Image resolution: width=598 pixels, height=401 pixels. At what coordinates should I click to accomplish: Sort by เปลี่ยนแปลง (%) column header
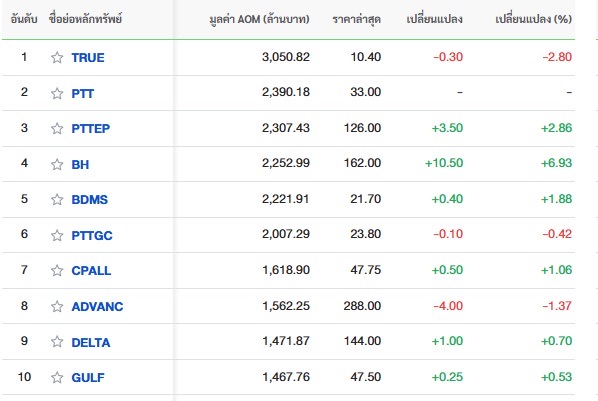[x=534, y=19]
